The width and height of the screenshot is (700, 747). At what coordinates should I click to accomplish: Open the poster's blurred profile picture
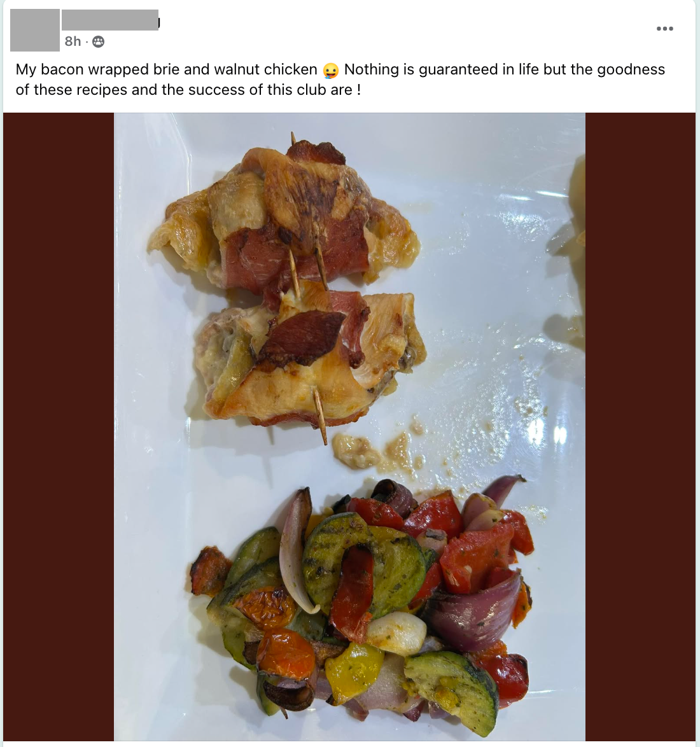pos(35,30)
